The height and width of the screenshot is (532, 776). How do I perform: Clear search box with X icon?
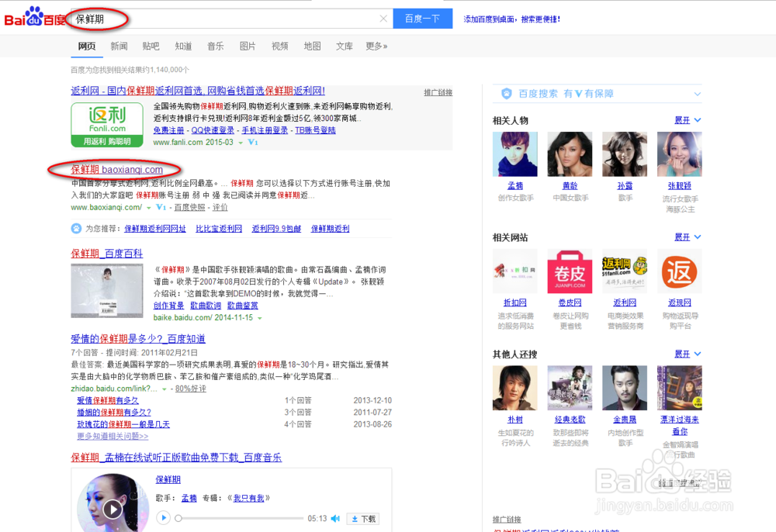(x=383, y=19)
